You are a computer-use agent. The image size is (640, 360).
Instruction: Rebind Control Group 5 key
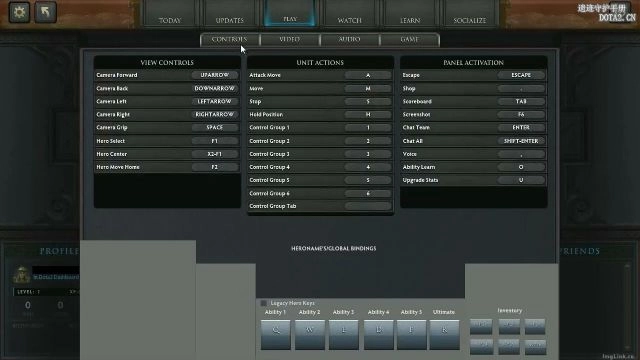368,180
